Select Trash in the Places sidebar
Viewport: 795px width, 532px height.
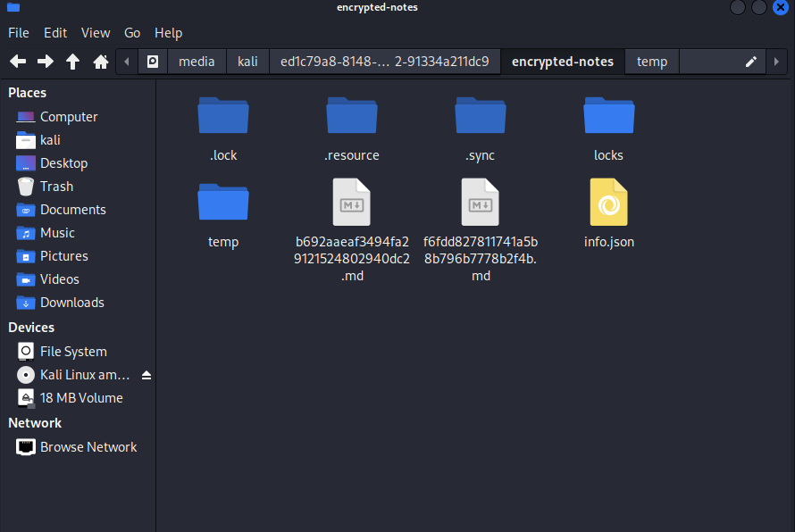pos(56,187)
